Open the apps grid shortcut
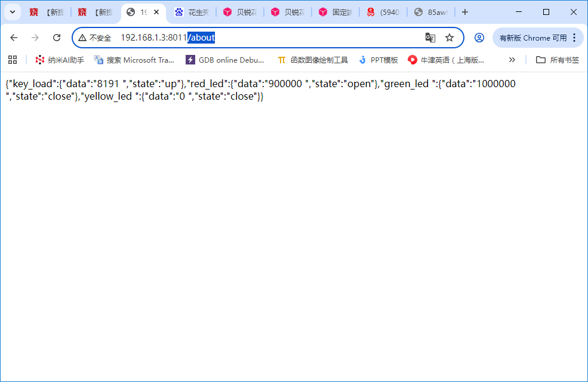588x382 pixels. coord(13,60)
